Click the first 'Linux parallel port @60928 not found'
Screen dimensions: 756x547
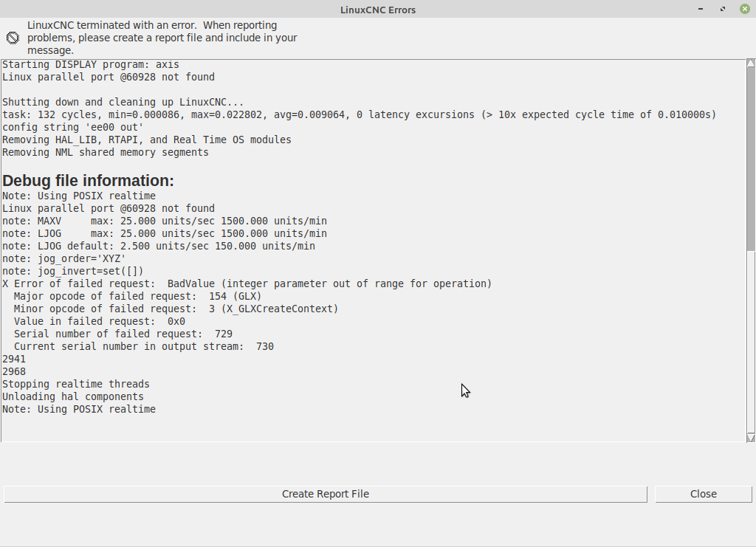[x=109, y=77]
